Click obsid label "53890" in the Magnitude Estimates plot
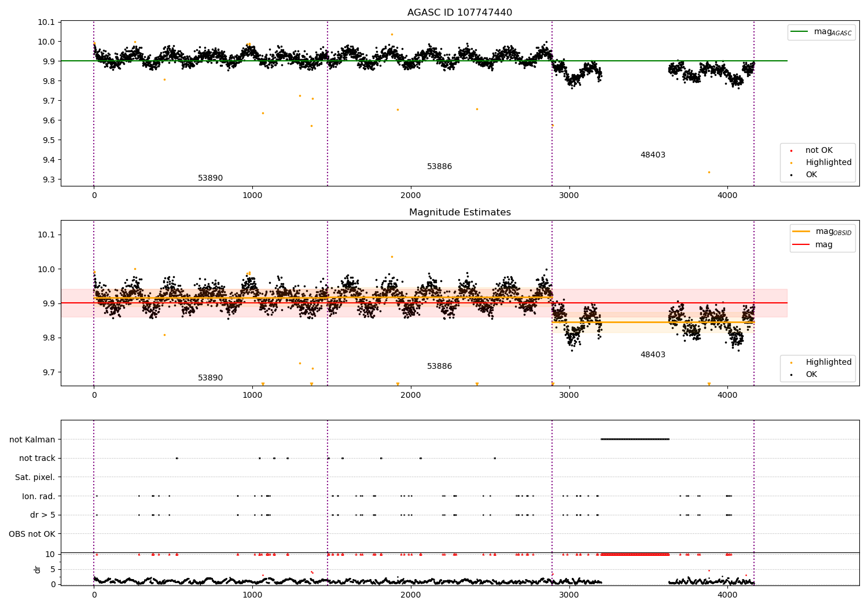 [x=210, y=378]
